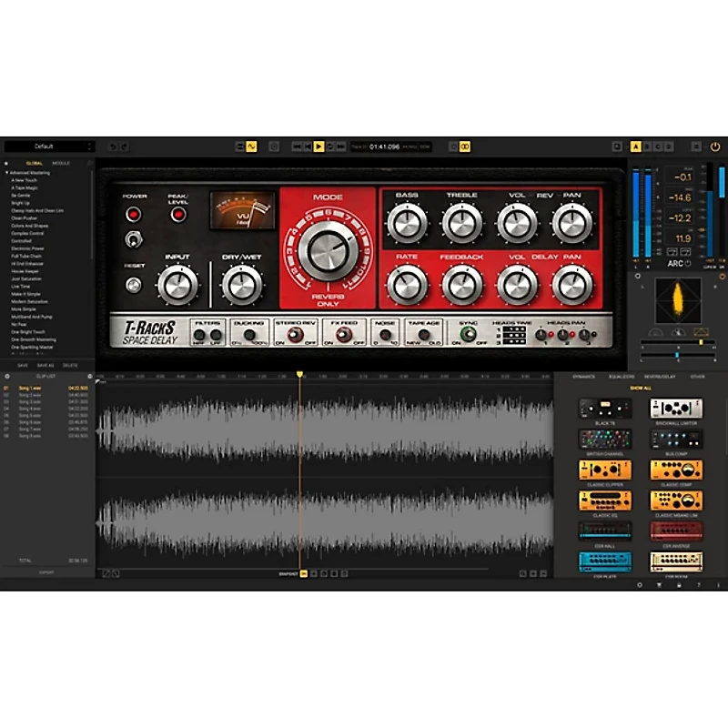Pick the CSR Plate reverb module icon
The height and width of the screenshot is (728, 728).
coord(604,561)
